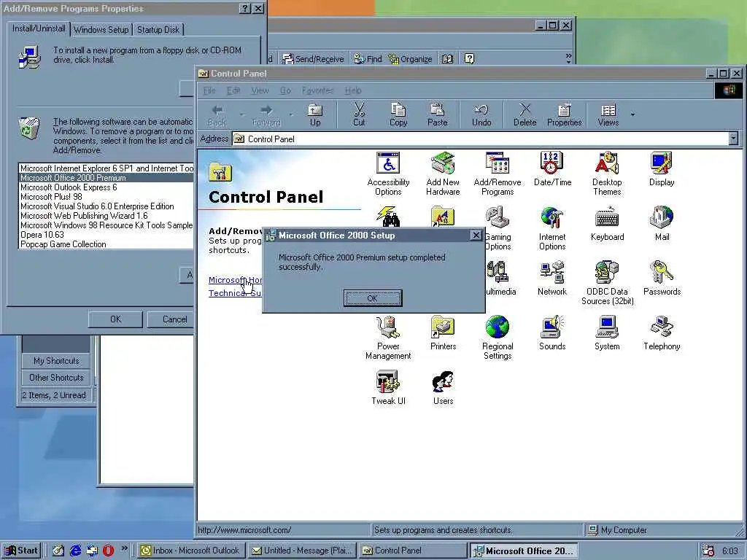This screenshot has height=560, width=747.
Task: Select Opera 10.63 in program list
Action: 107,235
